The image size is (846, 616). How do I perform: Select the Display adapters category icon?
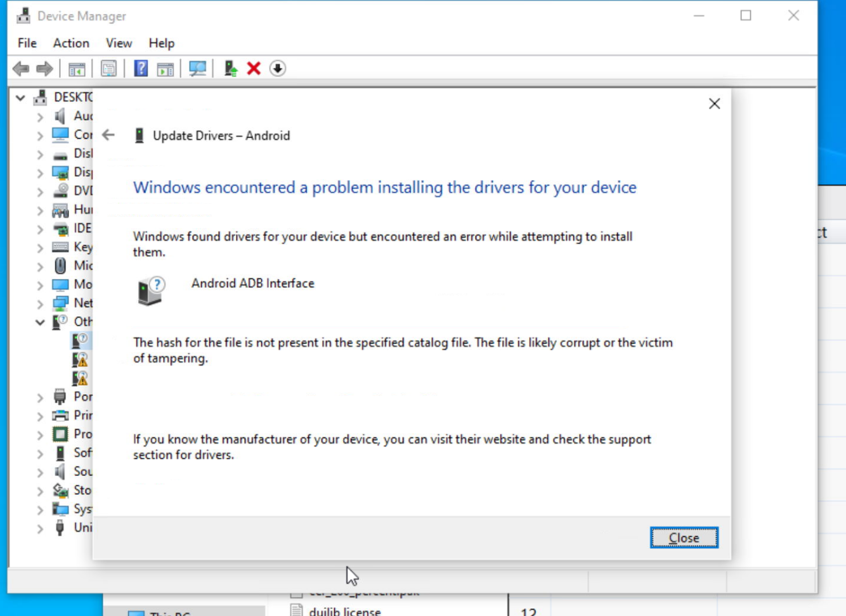point(60,172)
